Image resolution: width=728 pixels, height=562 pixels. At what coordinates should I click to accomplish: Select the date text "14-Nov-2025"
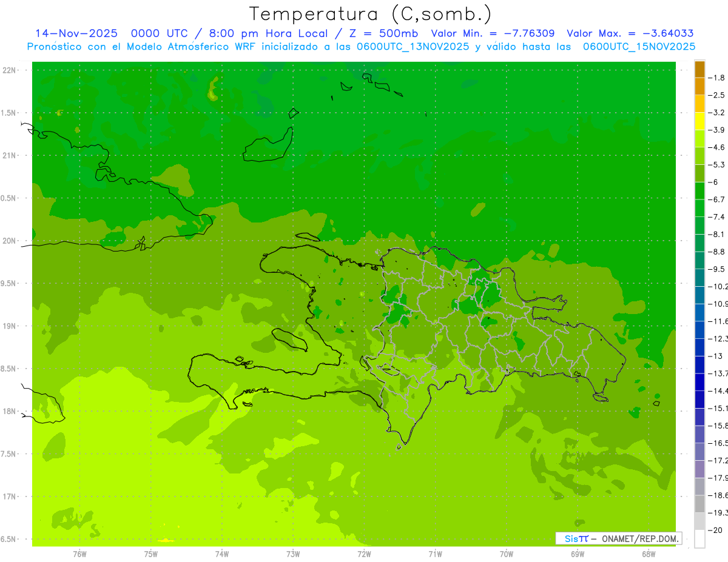(76, 34)
